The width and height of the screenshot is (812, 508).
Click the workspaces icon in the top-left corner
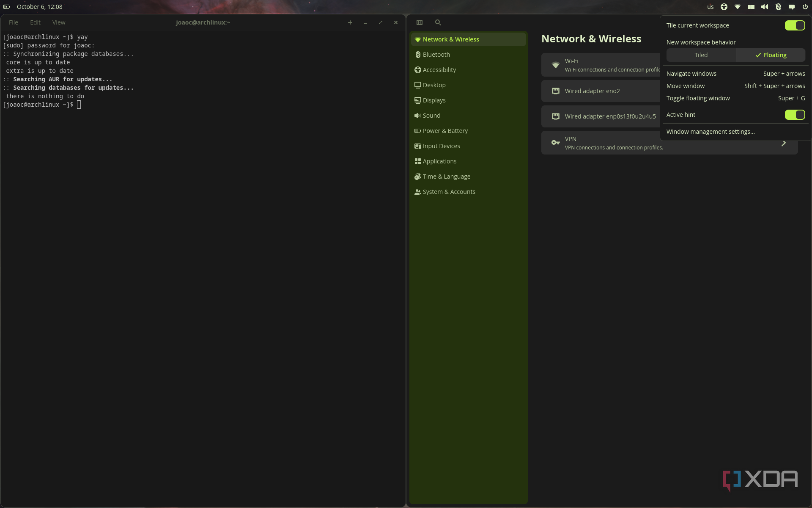(x=7, y=7)
